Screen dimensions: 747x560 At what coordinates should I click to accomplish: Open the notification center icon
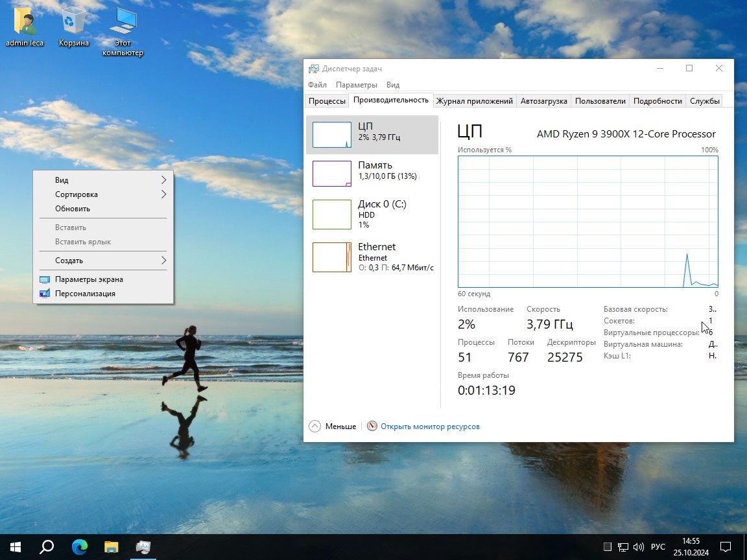tap(726, 547)
